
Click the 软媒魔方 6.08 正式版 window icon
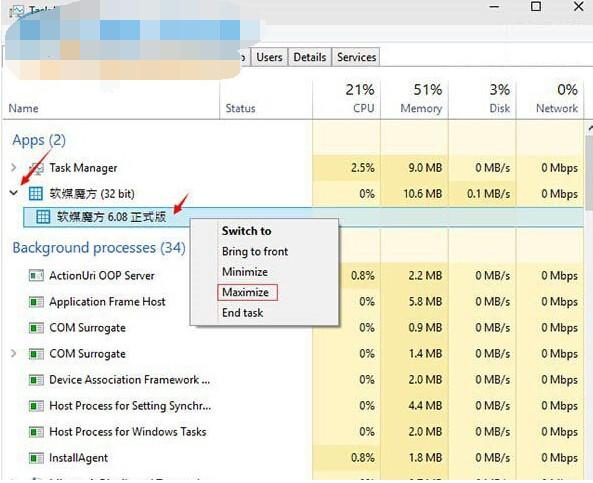[x=43, y=217]
